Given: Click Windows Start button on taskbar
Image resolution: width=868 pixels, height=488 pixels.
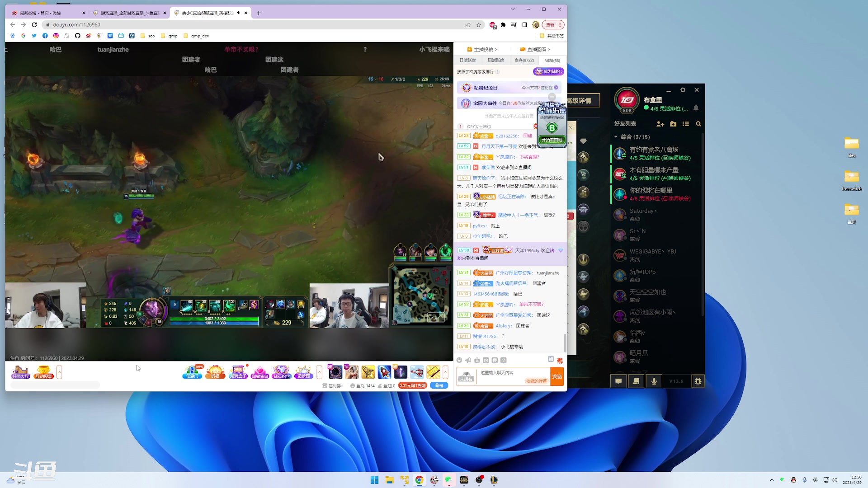Looking at the screenshot, I should tap(375, 480).
